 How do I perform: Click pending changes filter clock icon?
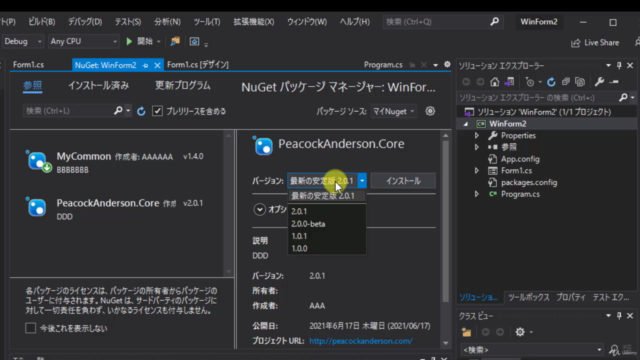[530, 82]
